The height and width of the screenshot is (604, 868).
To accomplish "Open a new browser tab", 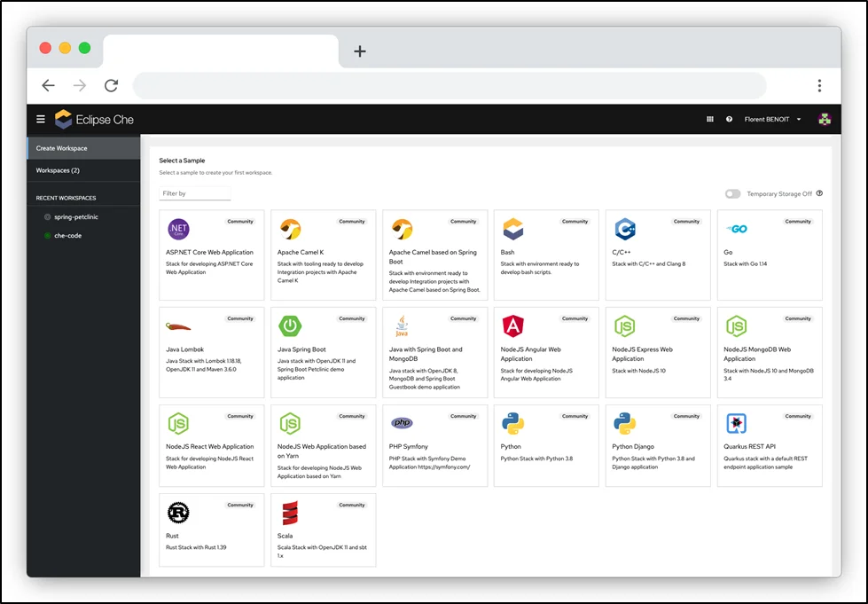I will [x=360, y=51].
